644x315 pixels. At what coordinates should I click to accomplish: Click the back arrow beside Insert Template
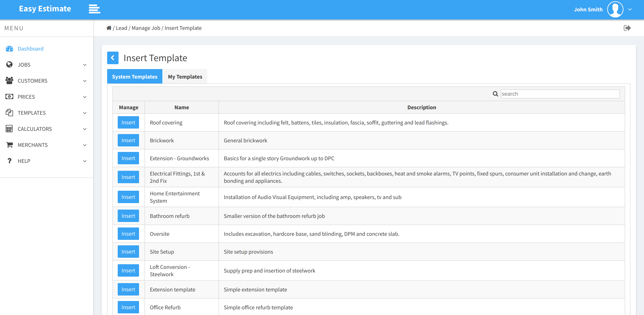[x=113, y=58]
